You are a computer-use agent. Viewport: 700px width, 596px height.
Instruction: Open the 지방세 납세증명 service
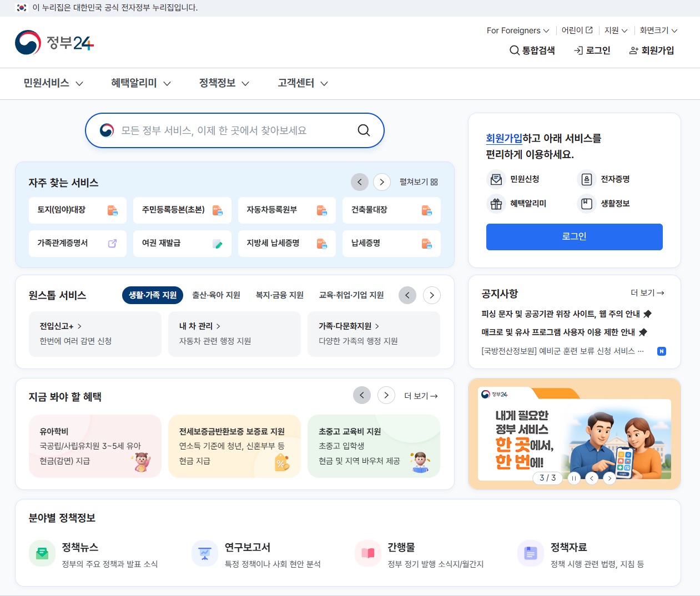click(287, 244)
